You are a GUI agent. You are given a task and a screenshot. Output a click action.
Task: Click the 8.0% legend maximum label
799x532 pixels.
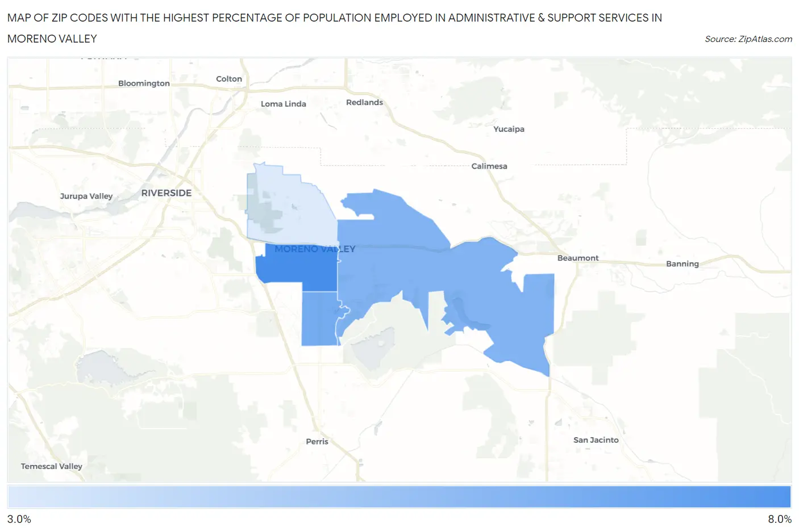pyautogui.click(x=780, y=519)
